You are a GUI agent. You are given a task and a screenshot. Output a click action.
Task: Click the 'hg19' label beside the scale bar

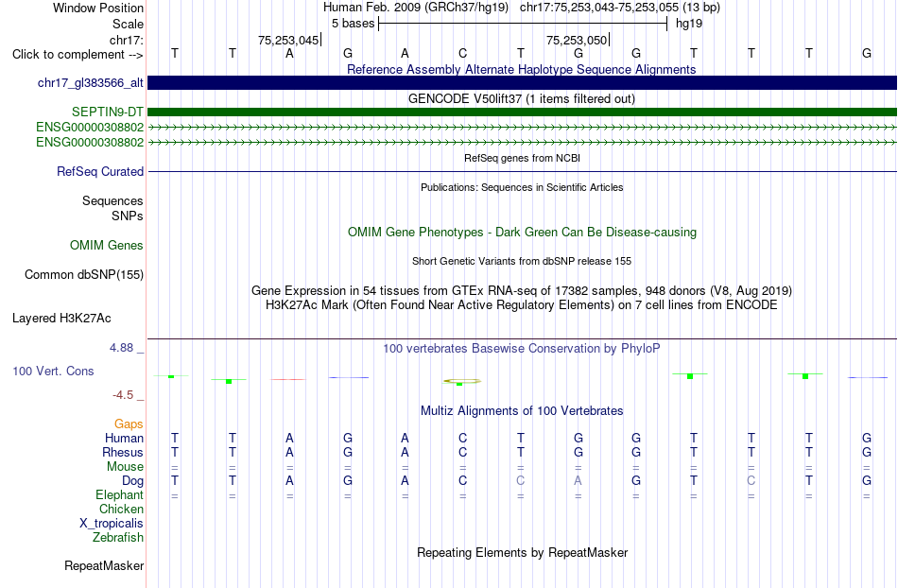click(x=689, y=24)
